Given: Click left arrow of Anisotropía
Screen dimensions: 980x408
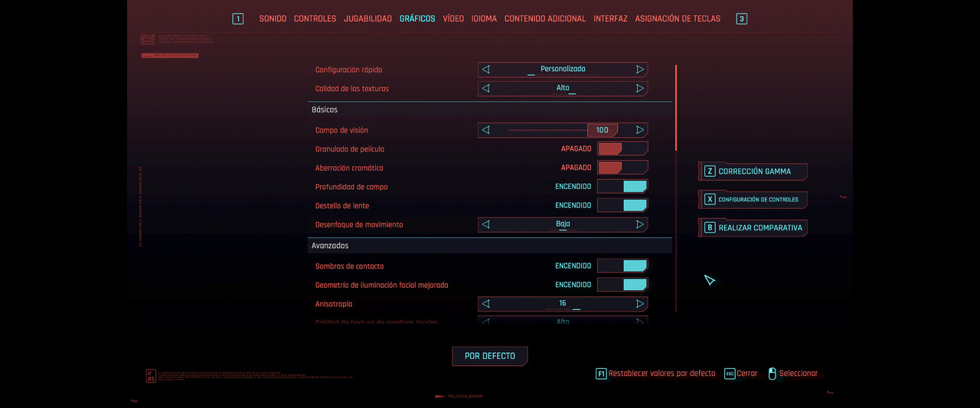Looking at the screenshot, I should [486, 304].
